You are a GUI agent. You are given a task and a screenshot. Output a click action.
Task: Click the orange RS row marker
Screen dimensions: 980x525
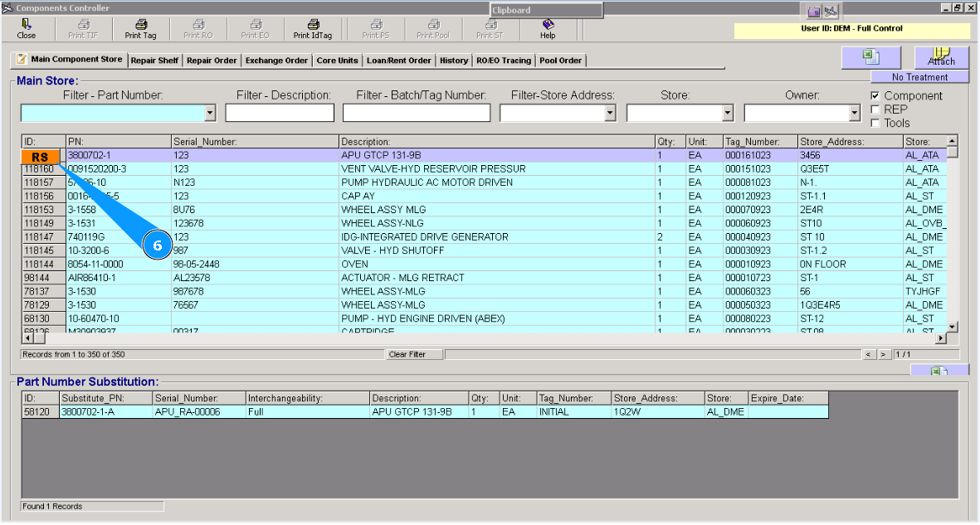[x=41, y=157]
